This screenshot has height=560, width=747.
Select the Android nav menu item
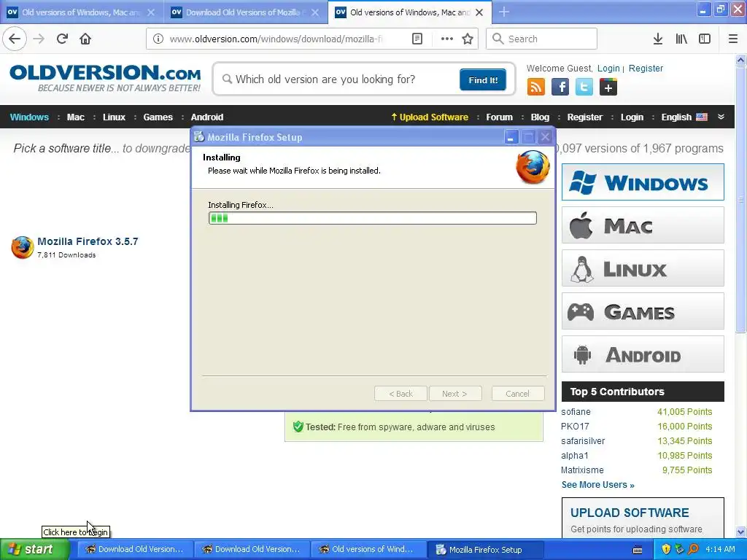tap(206, 117)
